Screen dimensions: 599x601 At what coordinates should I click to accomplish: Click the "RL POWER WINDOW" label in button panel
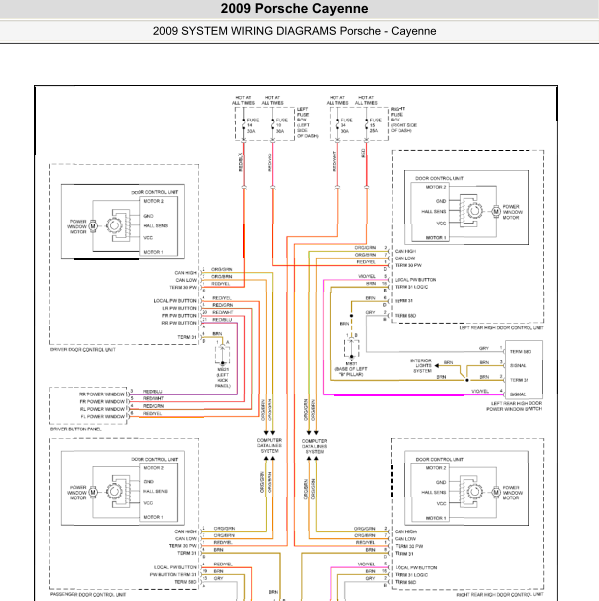click(x=102, y=409)
